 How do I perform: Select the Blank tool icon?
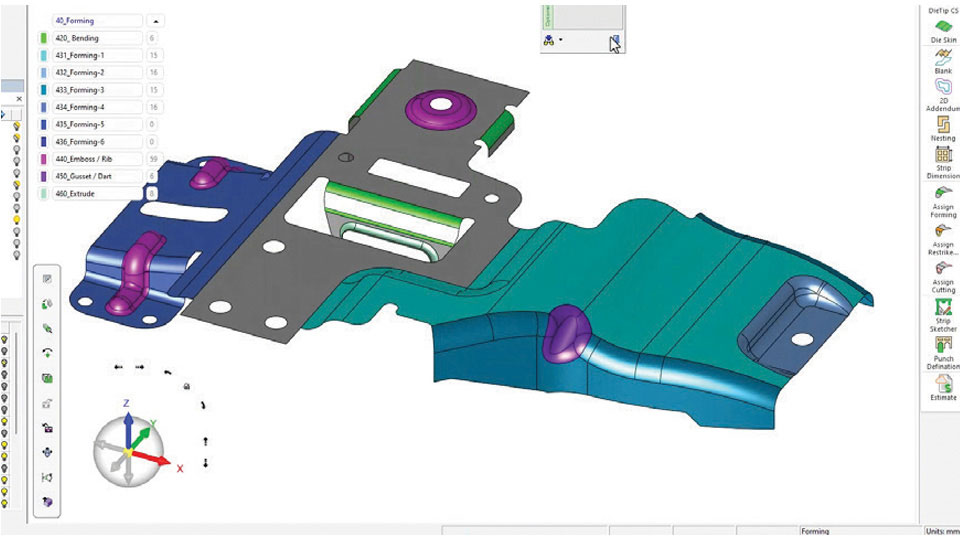[943, 57]
